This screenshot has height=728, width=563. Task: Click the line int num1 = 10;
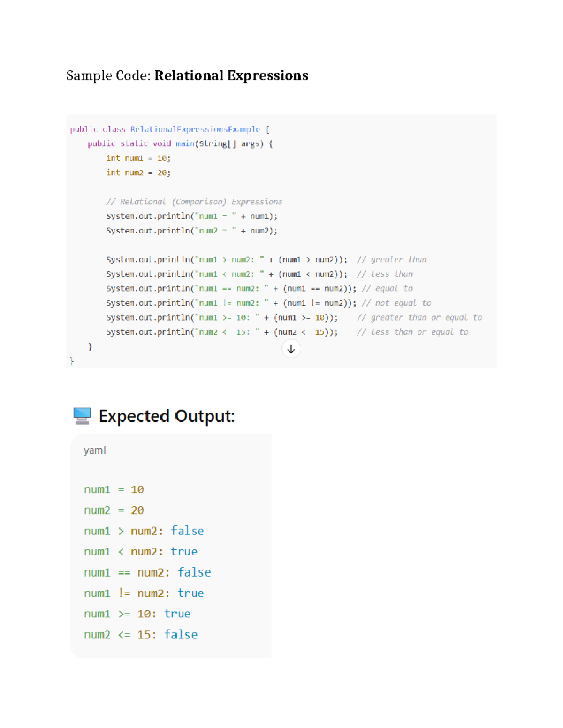pos(139,158)
